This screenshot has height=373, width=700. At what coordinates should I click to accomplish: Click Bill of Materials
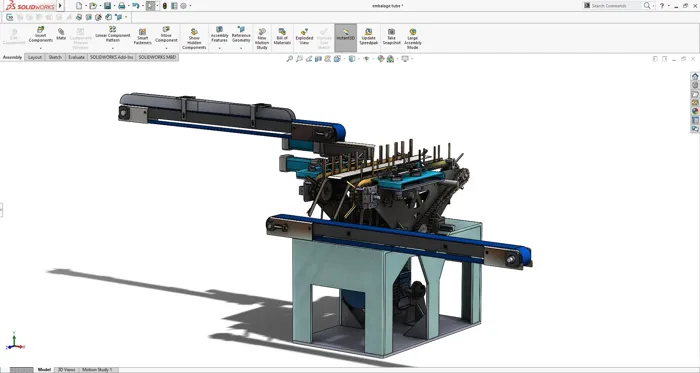[282, 37]
